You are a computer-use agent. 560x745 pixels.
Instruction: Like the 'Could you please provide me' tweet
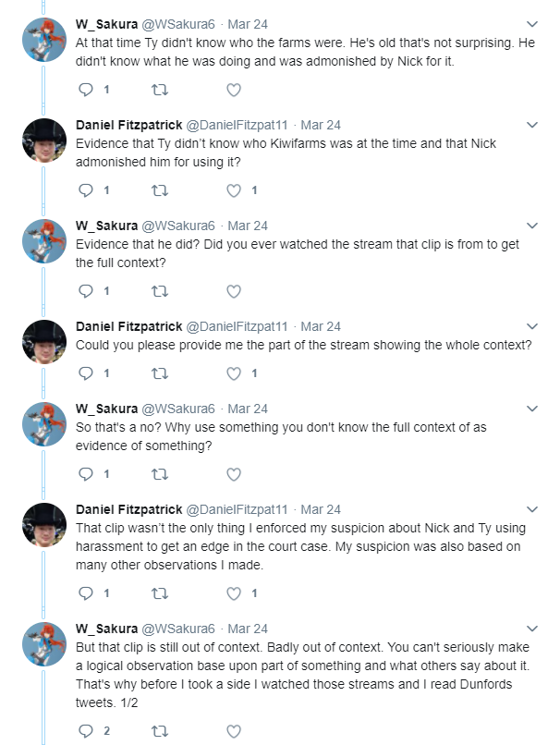tap(233, 373)
